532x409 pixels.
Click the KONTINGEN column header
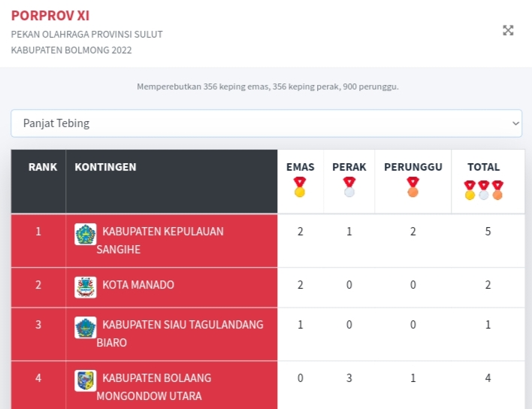(x=105, y=167)
